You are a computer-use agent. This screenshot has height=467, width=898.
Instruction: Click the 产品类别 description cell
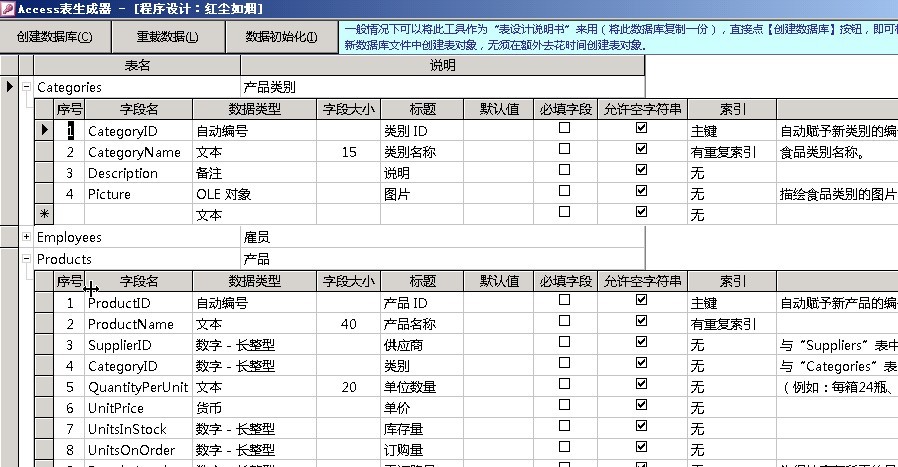tap(443, 87)
